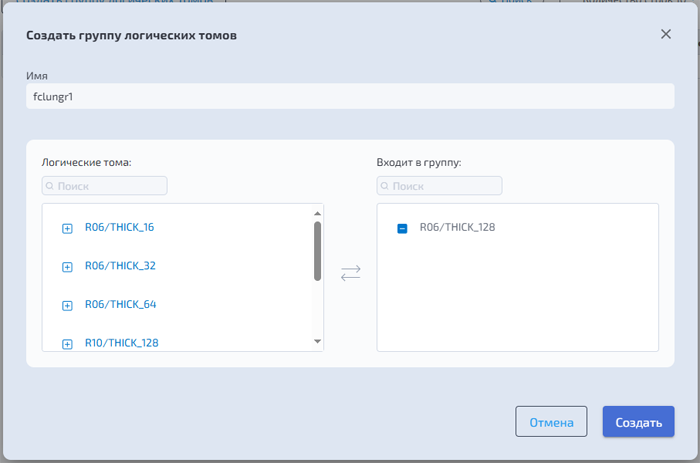Viewport: 700px width, 463px height.
Task: Add R06/THICK_32 with its plus icon
Action: (x=67, y=267)
